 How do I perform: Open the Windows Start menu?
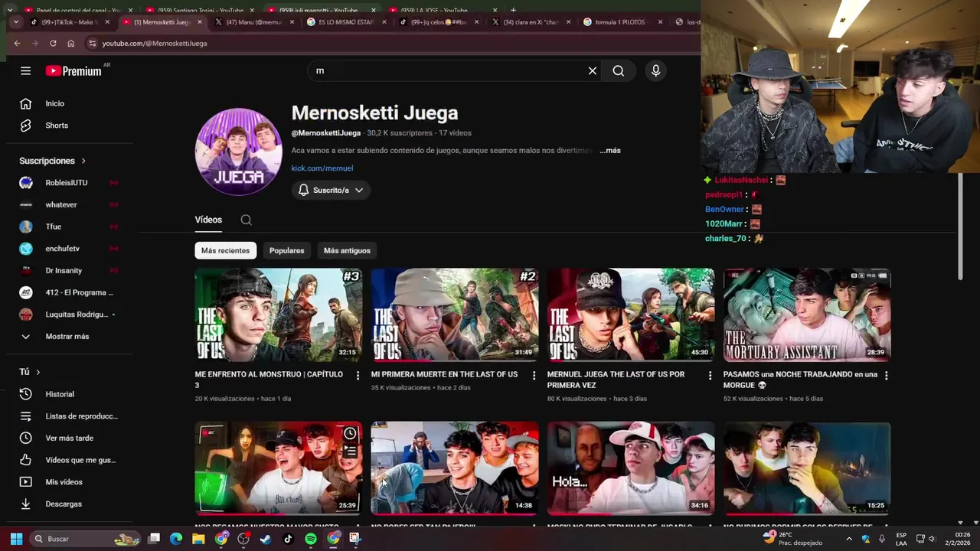click(16, 539)
